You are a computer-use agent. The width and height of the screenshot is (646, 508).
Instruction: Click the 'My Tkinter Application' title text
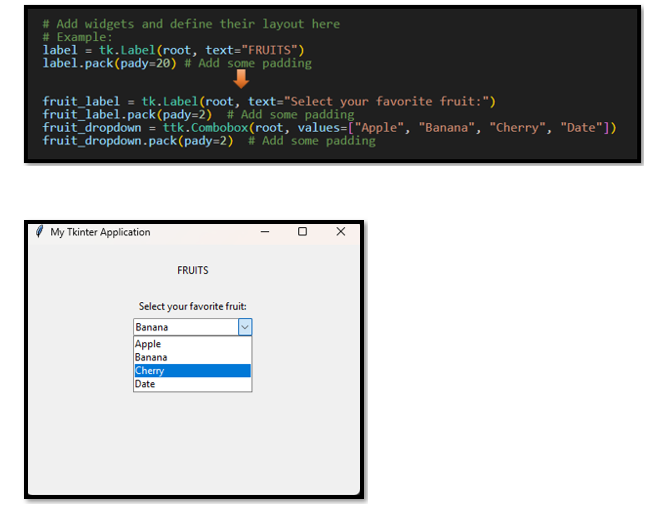pyautogui.click(x=100, y=232)
